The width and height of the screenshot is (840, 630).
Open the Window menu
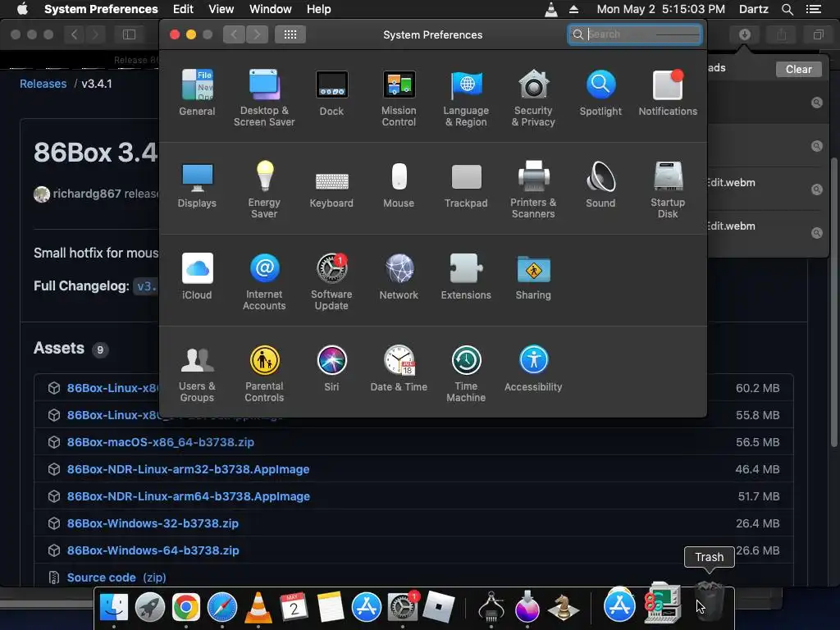[271, 9]
